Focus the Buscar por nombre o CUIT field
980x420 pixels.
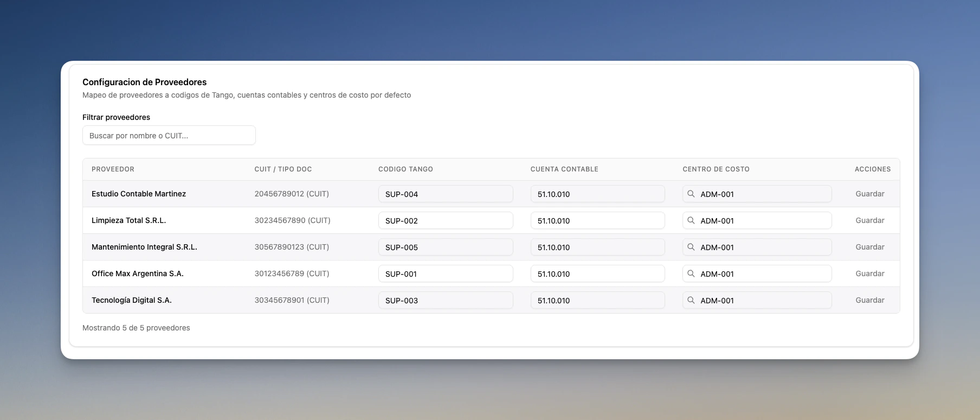pos(169,136)
